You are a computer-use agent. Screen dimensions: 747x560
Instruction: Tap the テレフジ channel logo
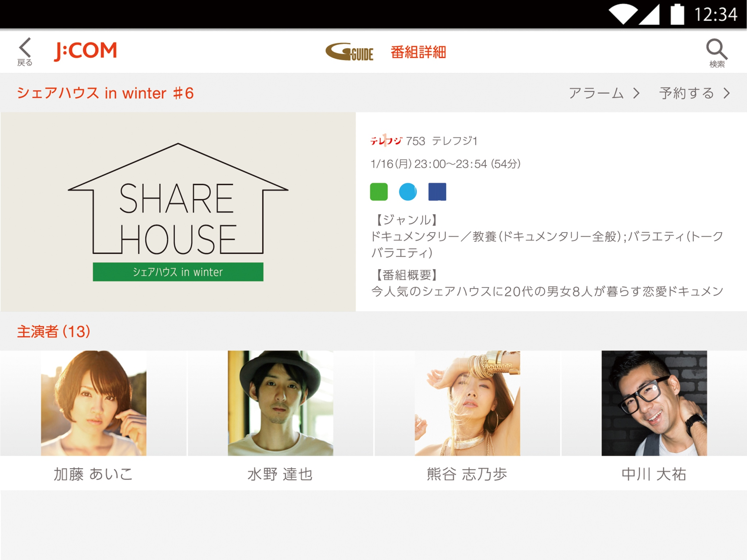386,140
